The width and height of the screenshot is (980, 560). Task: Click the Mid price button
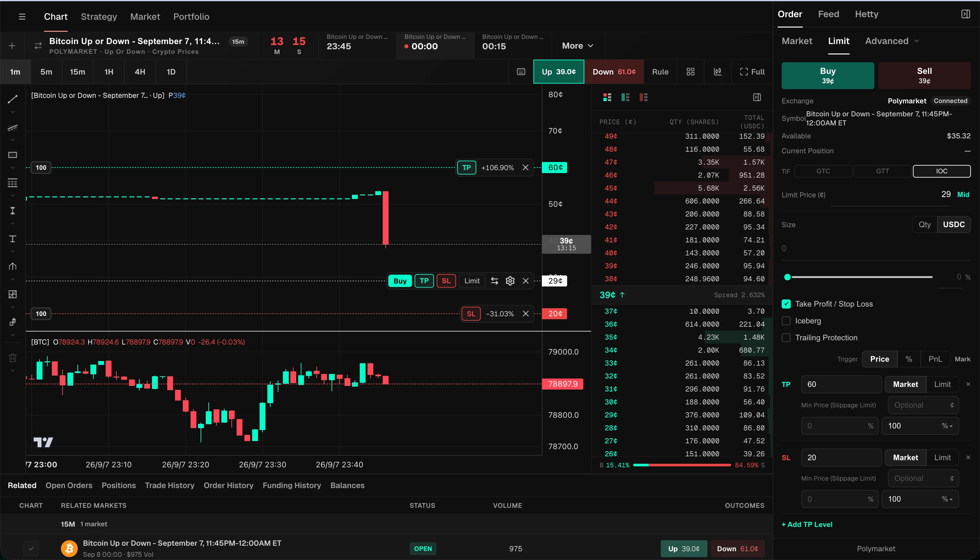[x=963, y=195]
